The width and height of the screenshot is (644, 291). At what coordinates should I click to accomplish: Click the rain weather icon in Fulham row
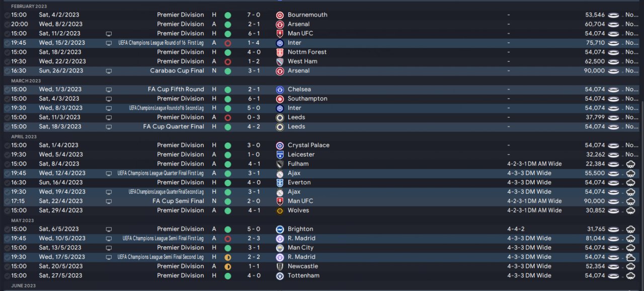coord(630,164)
